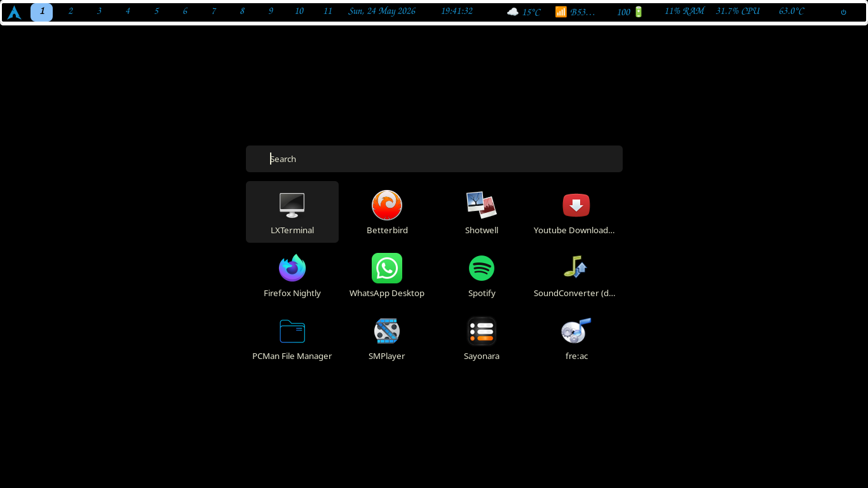Image resolution: width=868 pixels, height=488 pixels.
Task: Open Sayonara music player
Action: click(482, 331)
